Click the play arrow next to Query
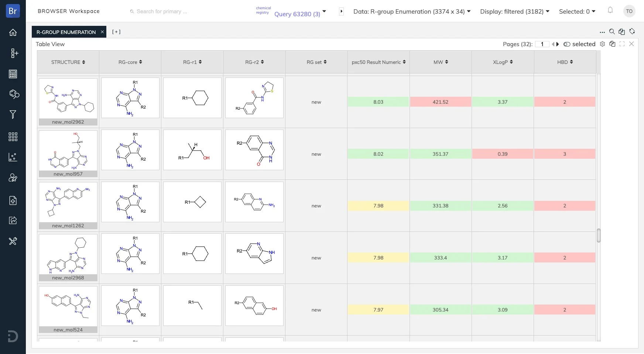644x354 pixels. click(342, 11)
